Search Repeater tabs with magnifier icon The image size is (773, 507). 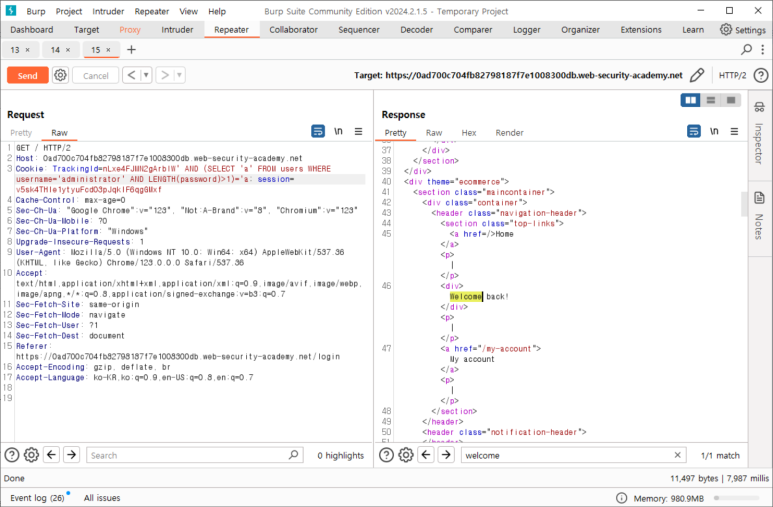click(x=746, y=49)
